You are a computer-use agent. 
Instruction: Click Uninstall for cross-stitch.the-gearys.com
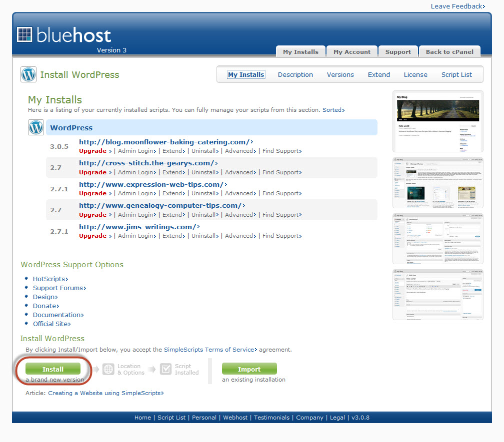(x=205, y=172)
